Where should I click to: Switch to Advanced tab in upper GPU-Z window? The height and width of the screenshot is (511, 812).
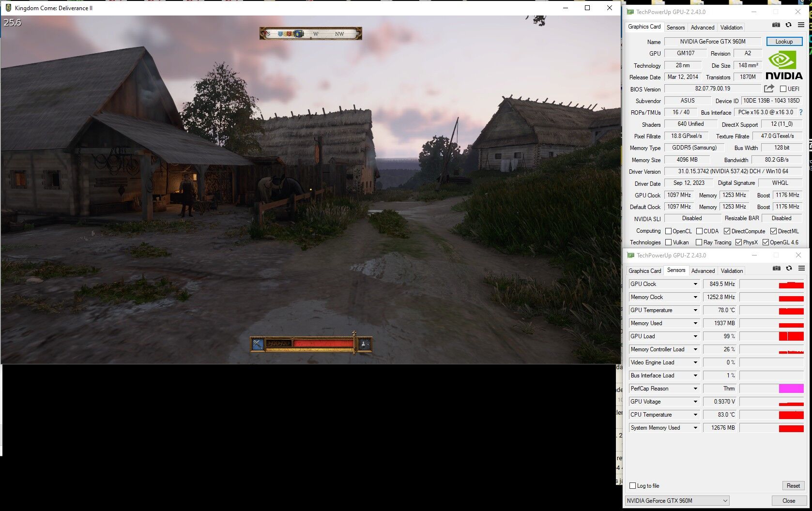point(702,28)
